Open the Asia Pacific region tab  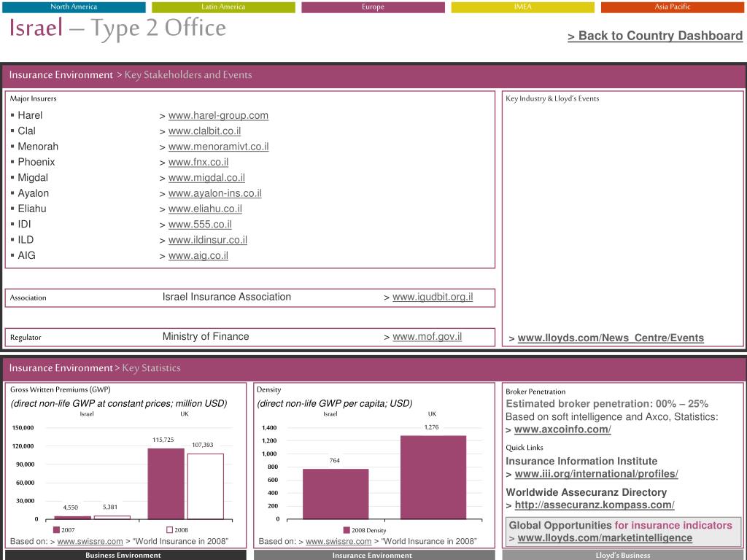pos(672,7)
